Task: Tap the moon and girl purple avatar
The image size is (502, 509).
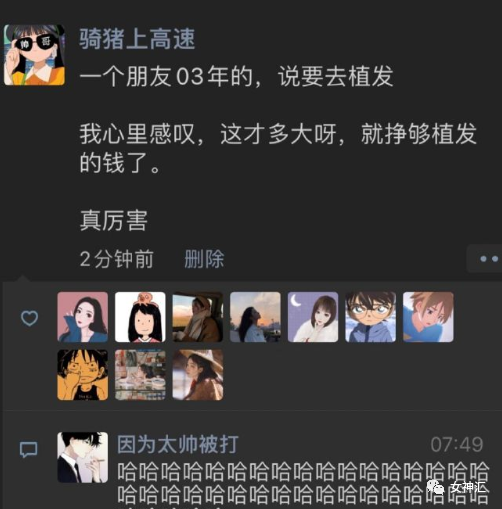Action: click(x=313, y=317)
